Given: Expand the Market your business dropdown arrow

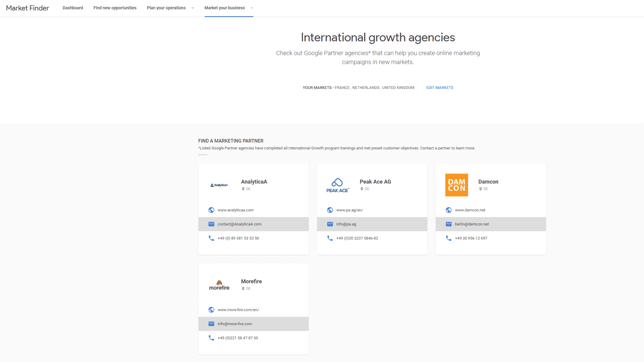Looking at the screenshot, I should pyautogui.click(x=252, y=8).
